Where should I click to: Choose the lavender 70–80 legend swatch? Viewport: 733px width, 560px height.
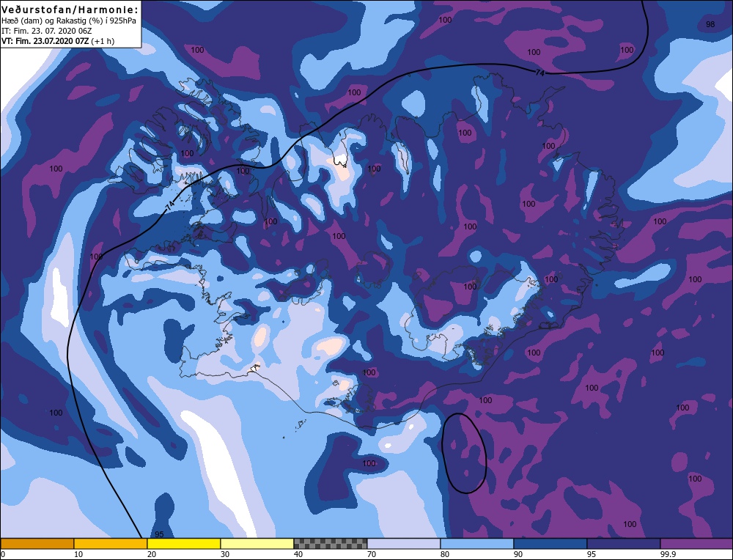pyautogui.click(x=404, y=543)
